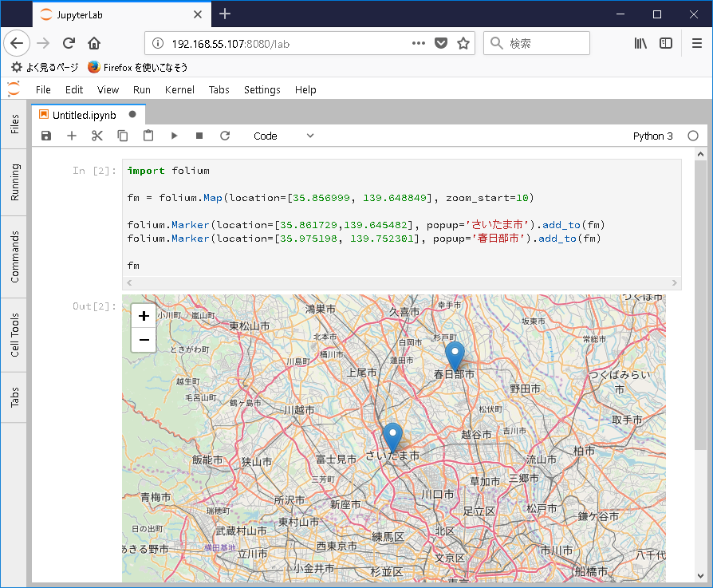Click the horizontal scrollbar left arrow of code cell

click(129, 283)
